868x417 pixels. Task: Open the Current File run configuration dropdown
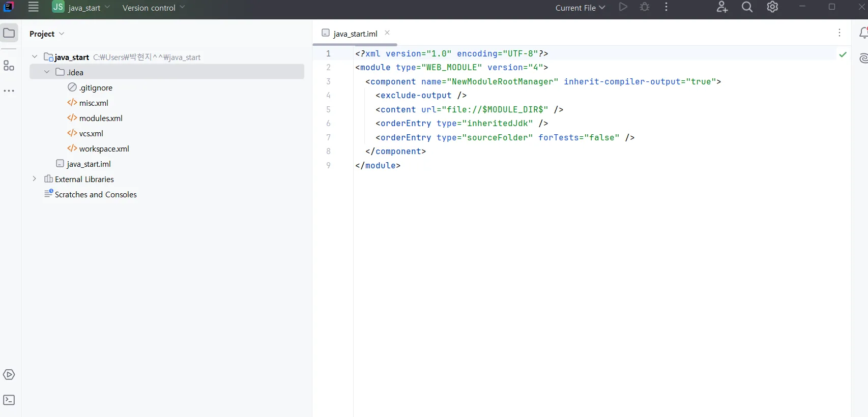[x=580, y=8]
